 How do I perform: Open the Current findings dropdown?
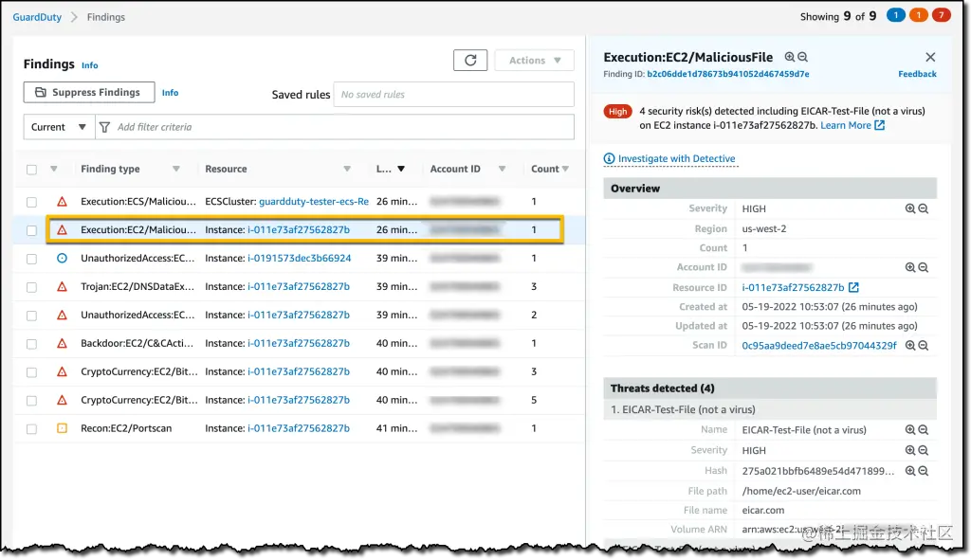coord(59,127)
